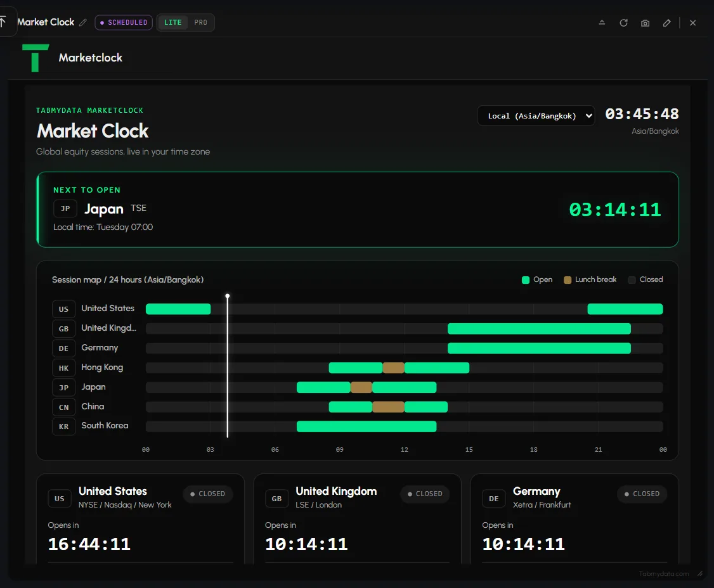The image size is (714, 588).
Task: Click the Open legend green swatch
Action: pyautogui.click(x=526, y=280)
